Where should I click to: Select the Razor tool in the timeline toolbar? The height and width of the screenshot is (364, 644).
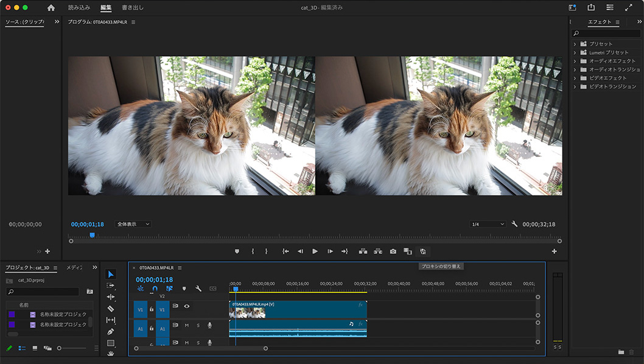pyautogui.click(x=111, y=308)
